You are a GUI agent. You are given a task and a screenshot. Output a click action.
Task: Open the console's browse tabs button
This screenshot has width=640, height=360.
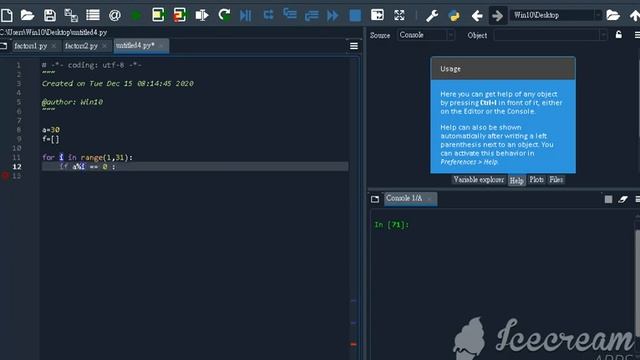[x=375, y=199]
